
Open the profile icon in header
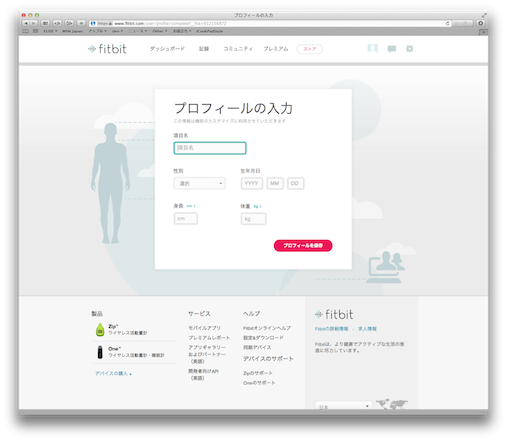point(372,49)
